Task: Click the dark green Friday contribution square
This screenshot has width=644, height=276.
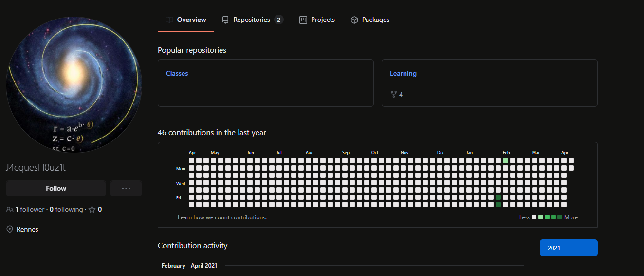Action: click(498, 197)
